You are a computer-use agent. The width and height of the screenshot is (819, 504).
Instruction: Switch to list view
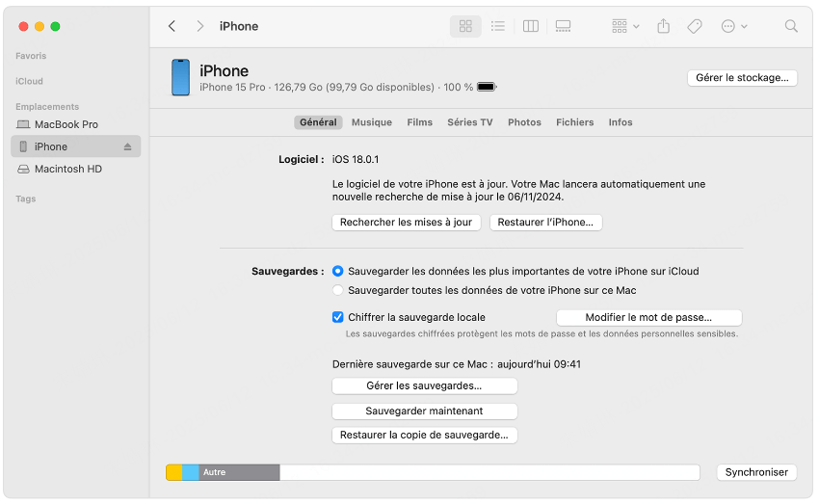(498, 26)
